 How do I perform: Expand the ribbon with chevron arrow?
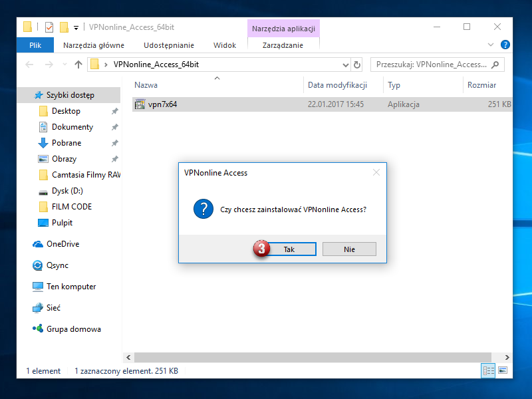[491, 45]
